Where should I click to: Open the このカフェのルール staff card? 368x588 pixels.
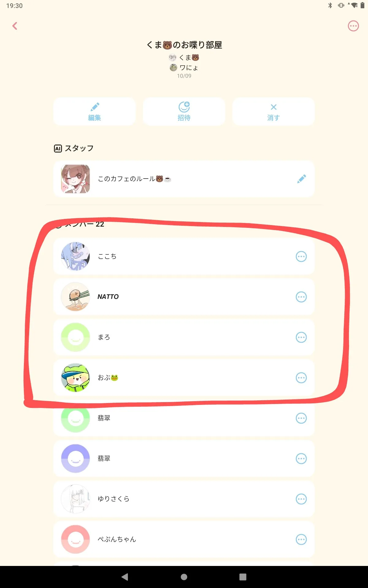(x=184, y=179)
